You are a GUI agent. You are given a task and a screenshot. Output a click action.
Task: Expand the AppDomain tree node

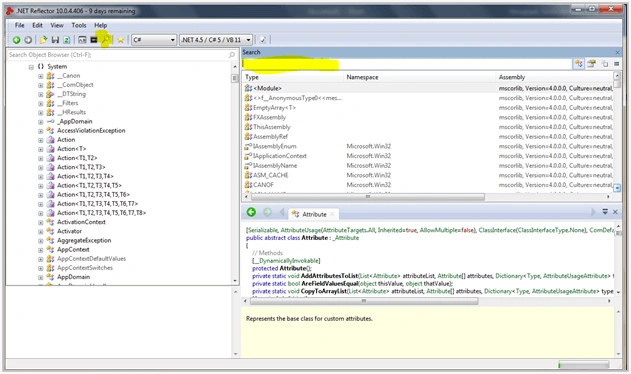click(x=41, y=278)
